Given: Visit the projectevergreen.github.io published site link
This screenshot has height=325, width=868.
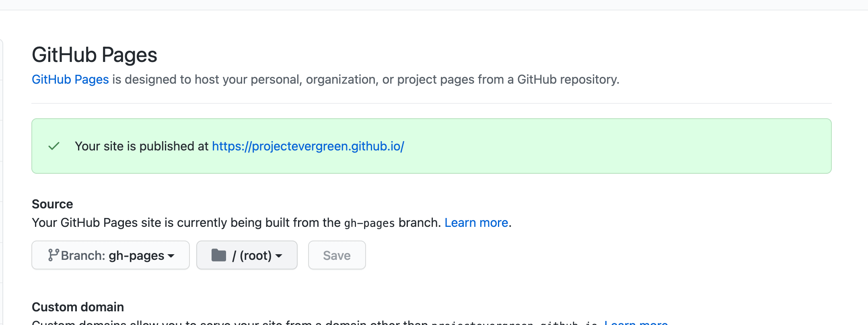Looking at the screenshot, I should 308,146.
